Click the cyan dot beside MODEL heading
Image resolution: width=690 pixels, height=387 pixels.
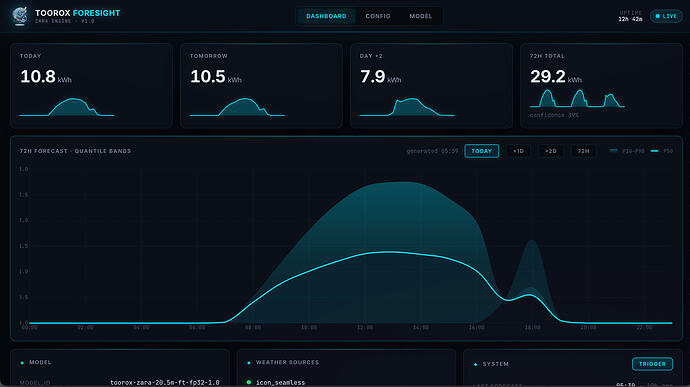[22, 363]
